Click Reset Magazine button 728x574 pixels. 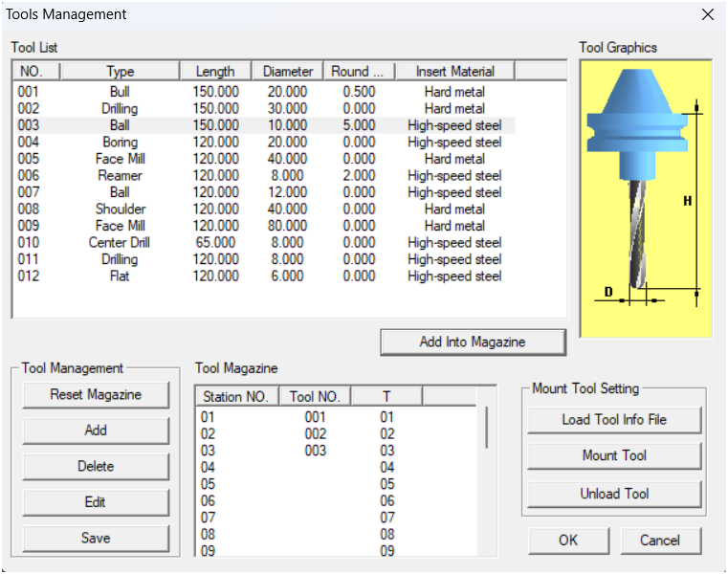[x=96, y=395]
